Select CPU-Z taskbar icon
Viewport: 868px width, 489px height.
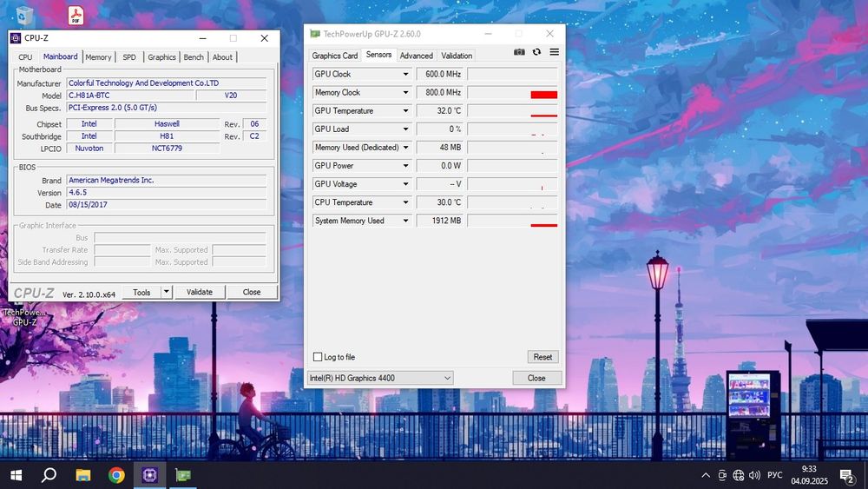tap(149, 475)
